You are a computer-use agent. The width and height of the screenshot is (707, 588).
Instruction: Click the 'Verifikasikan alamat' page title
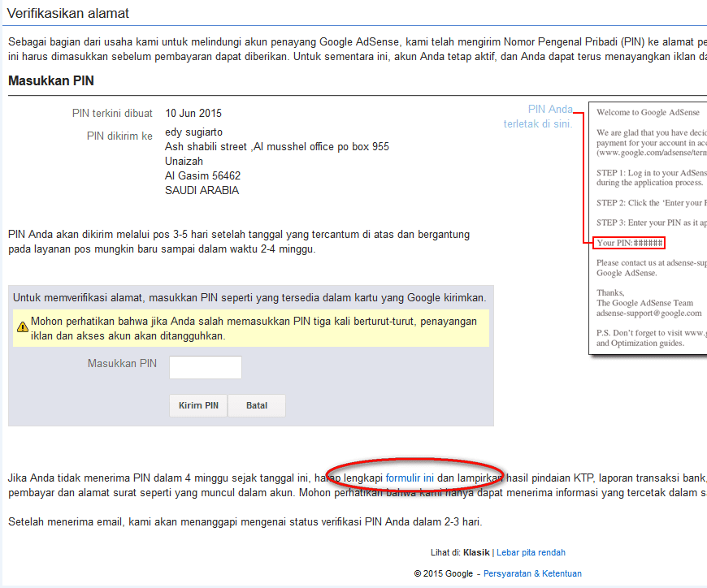click(x=68, y=14)
